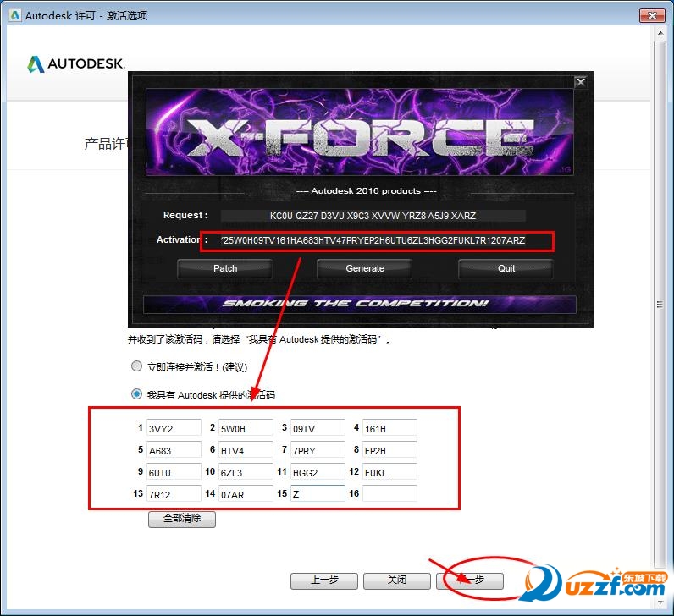Click the empty activation code box 16
The width and height of the screenshot is (674, 616).
pyautogui.click(x=389, y=493)
